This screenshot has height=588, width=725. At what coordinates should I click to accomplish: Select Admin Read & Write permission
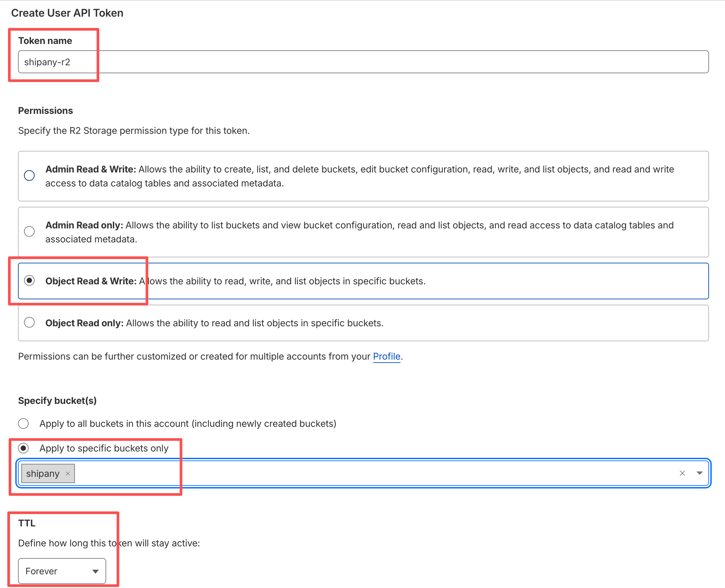click(x=30, y=175)
